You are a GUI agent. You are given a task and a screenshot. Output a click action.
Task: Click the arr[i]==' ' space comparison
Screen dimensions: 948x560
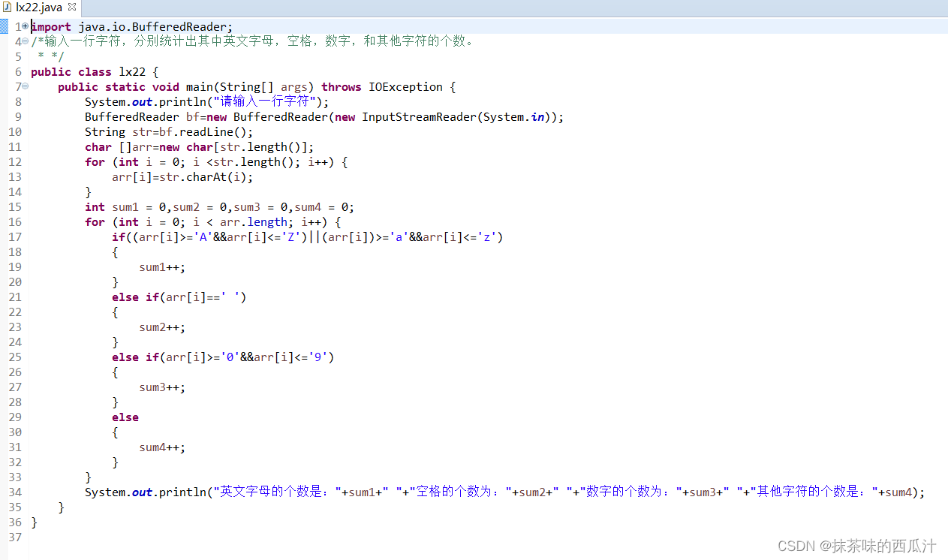tap(203, 297)
